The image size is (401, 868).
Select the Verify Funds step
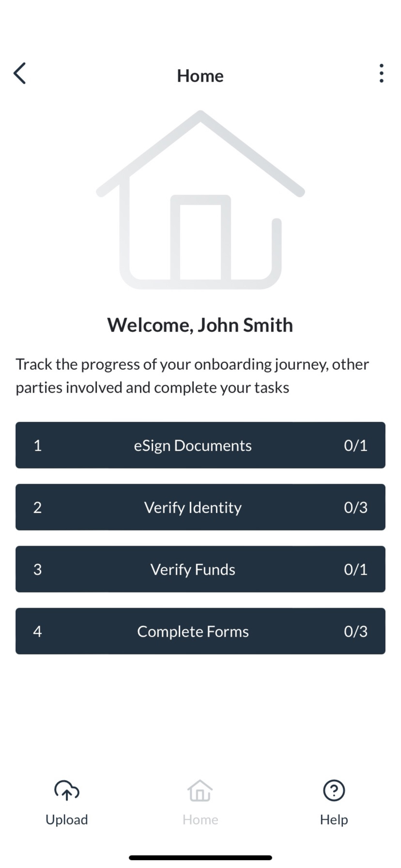[x=200, y=569]
